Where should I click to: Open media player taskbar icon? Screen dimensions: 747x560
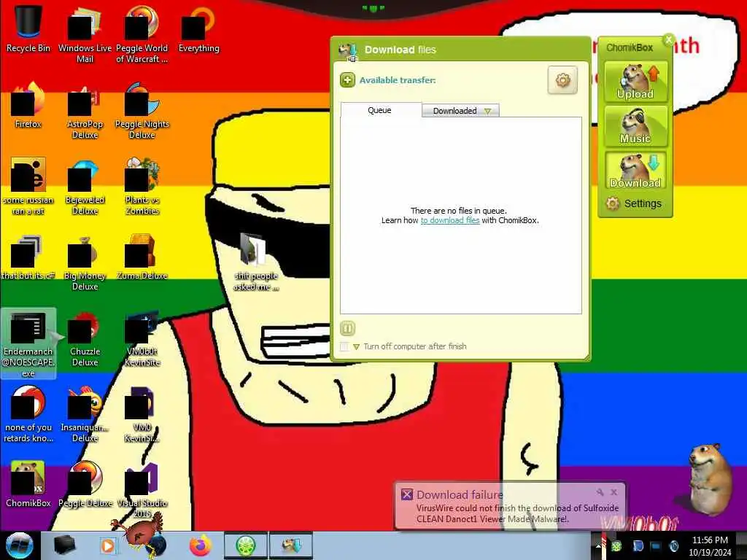pos(108,545)
